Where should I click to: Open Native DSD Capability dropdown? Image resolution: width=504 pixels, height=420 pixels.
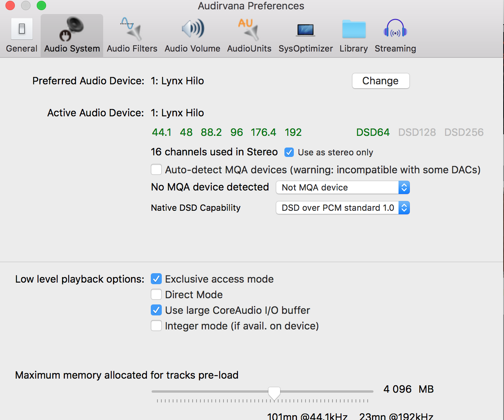(x=343, y=208)
